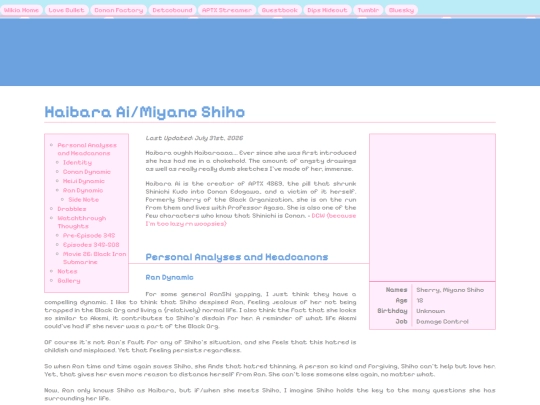The image size is (540, 405).
Task: Open Conan Factory in top navigation
Action: click(x=118, y=10)
